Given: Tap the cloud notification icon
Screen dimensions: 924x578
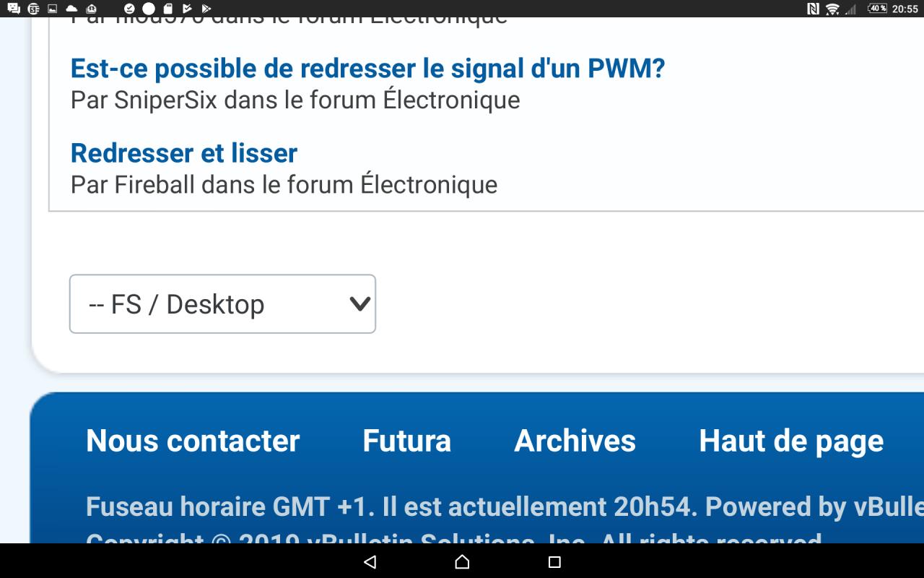Looking at the screenshot, I should click(x=71, y=9).
